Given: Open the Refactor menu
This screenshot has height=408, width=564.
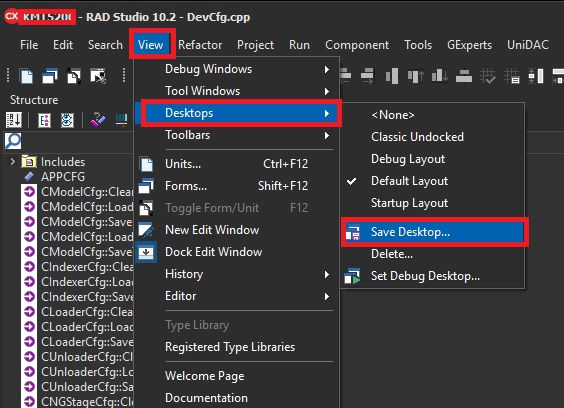Looking at the screenshot, I should coord(200,45).
